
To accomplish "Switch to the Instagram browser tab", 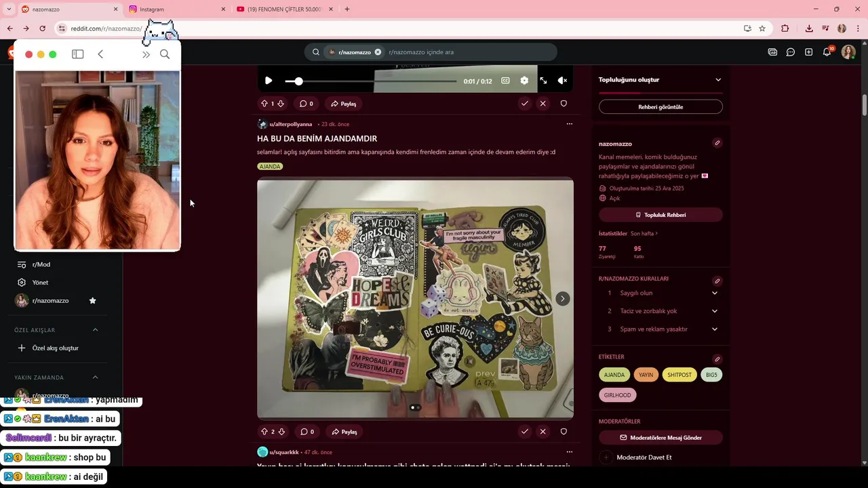I will coord(176,9).
